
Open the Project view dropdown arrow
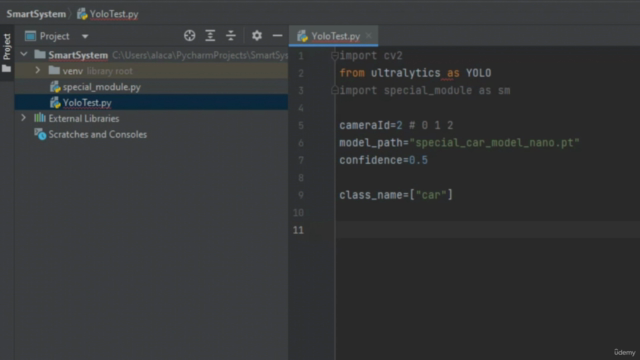(x=85, y=36)
